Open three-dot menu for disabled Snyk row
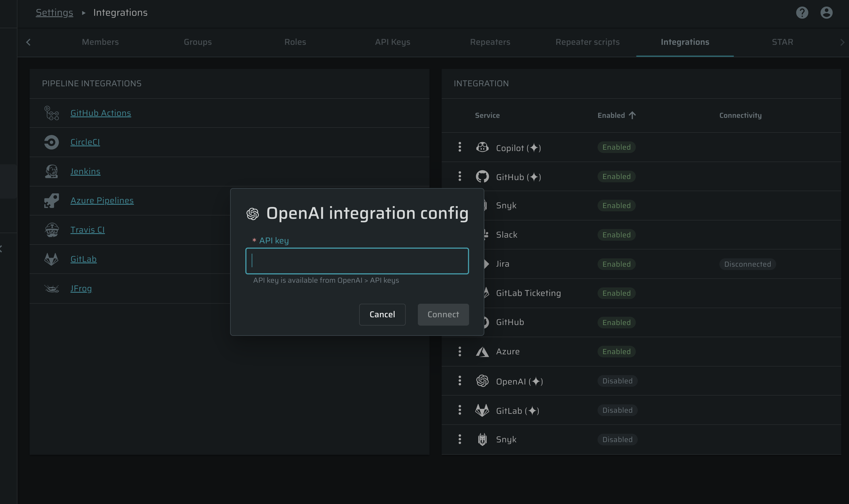Viewport: 849px width, 504px height. pos(459,440)
